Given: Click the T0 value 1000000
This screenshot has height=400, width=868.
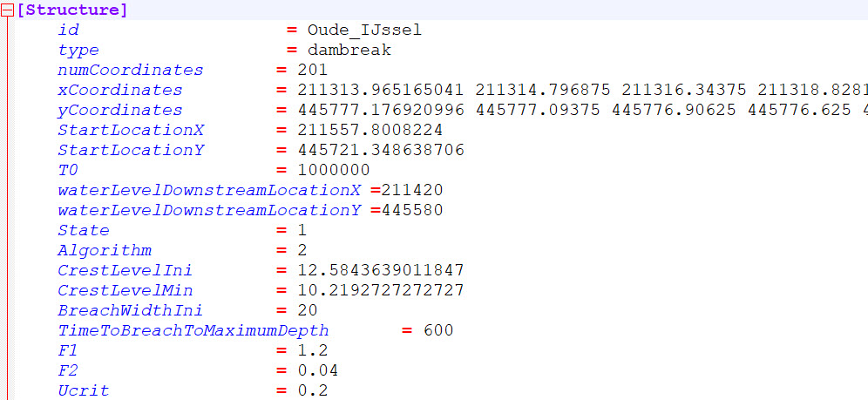Looking at the screenshot, I should pyautogui.click(x=334, y=171).
